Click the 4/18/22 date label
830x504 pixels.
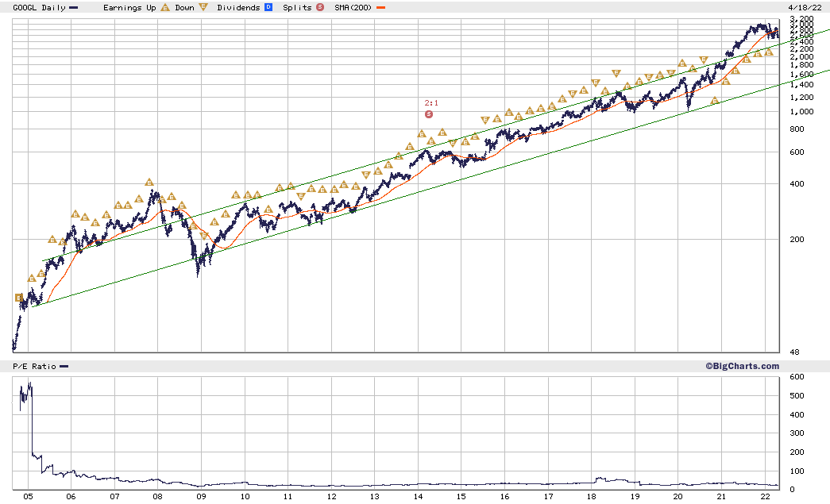point(805,7)
